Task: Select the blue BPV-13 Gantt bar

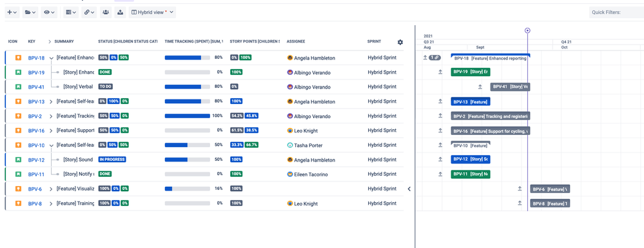Action: [x=471, y=101]
